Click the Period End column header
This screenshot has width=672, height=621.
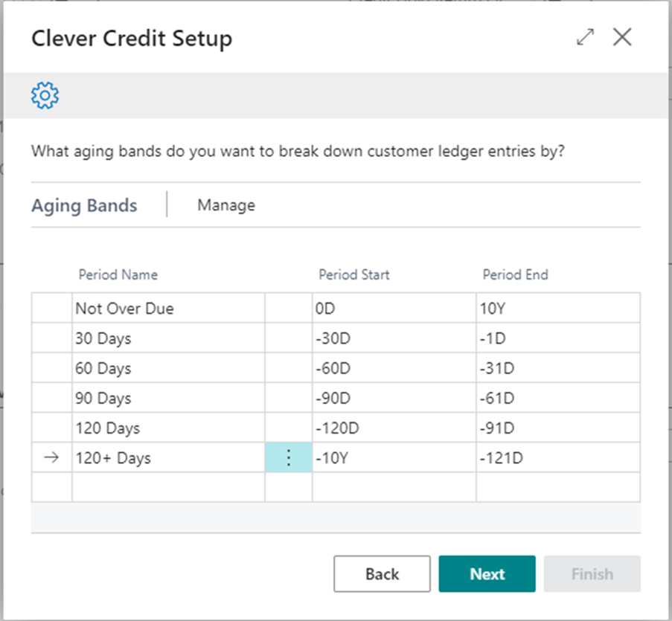[x=515, y=274]
